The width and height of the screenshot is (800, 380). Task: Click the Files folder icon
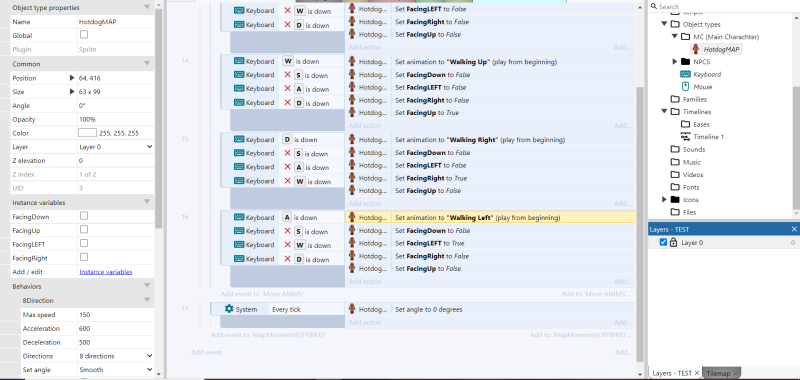tap(675, 212)
